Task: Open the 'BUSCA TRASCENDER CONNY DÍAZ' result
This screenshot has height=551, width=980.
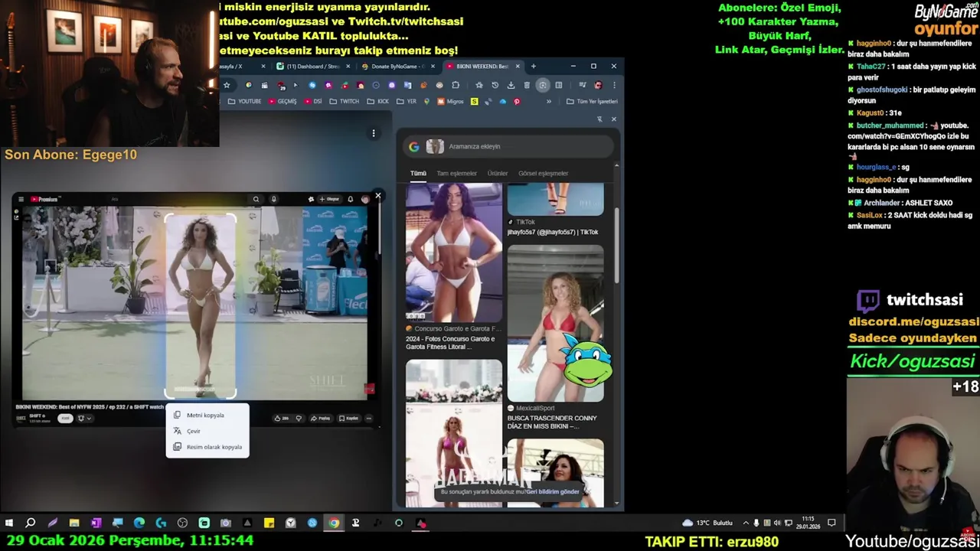Action: pos(552,422)
